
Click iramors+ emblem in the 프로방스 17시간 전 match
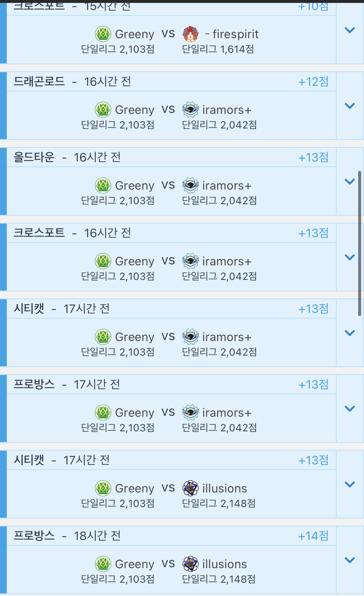191,413
